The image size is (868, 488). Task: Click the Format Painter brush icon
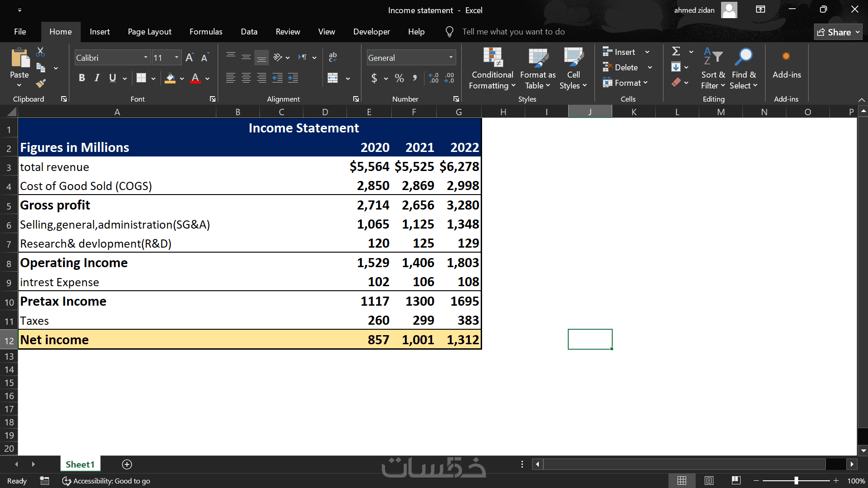click(x=41, y=83)
